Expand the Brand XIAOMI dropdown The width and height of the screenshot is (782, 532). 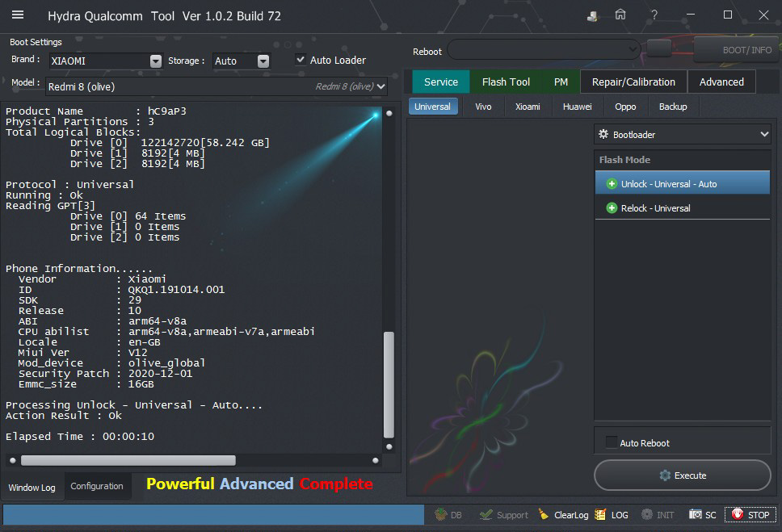click(156, 61)
